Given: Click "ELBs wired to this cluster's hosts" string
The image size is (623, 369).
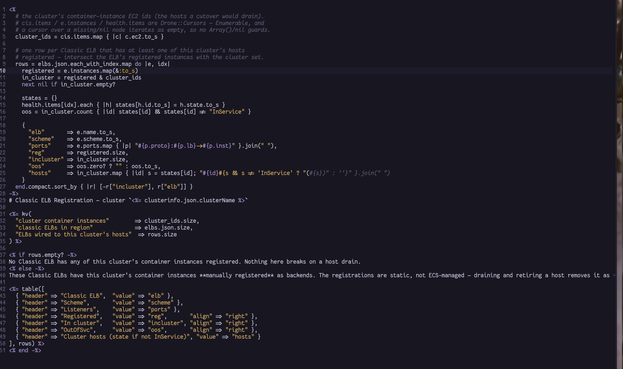Looking at the screenshot, I should tap(73, 234).
